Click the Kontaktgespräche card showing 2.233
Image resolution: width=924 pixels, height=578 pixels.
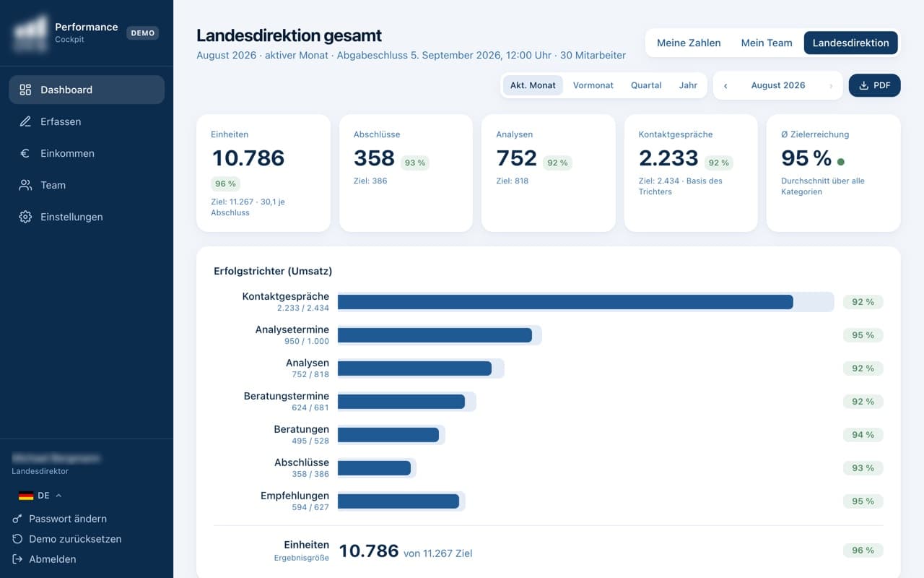coord(691,173)
